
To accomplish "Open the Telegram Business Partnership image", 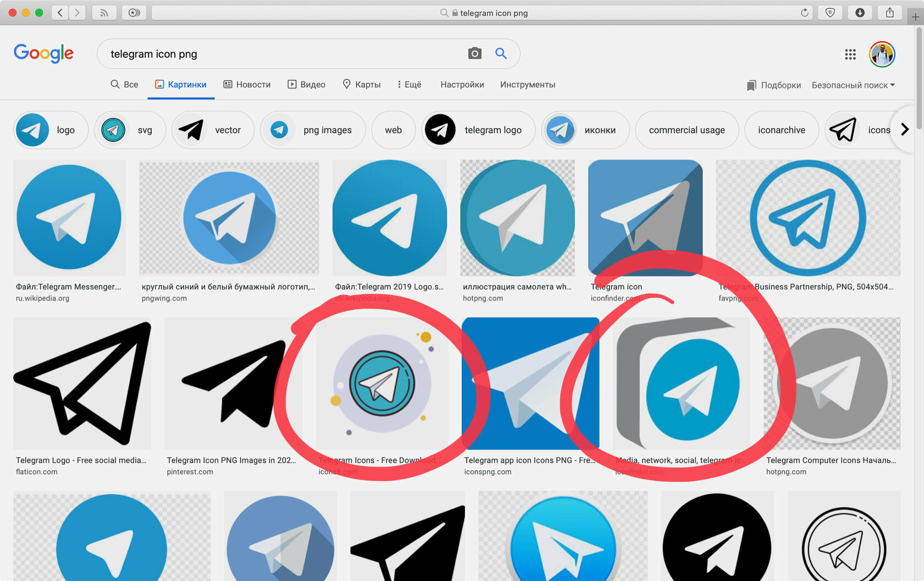I will click(808, 218).
